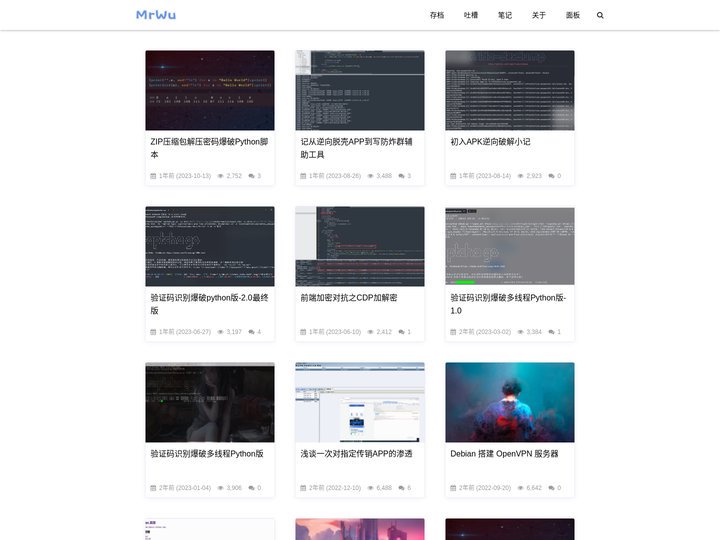The width and height of the screenshot is (720, 540).
Task: Click the date text 1年前 (2023-08-26)
Action: pyautogui.click(x=335, y=176)
